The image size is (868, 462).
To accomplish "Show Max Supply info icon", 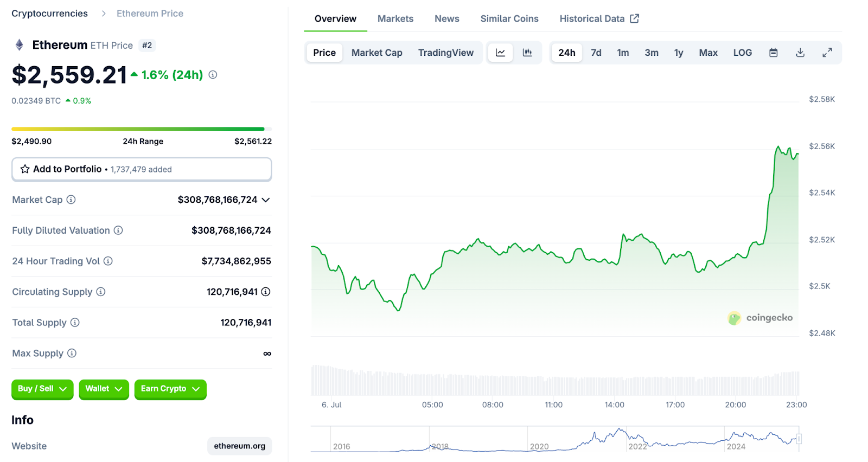I will [72, 353].
